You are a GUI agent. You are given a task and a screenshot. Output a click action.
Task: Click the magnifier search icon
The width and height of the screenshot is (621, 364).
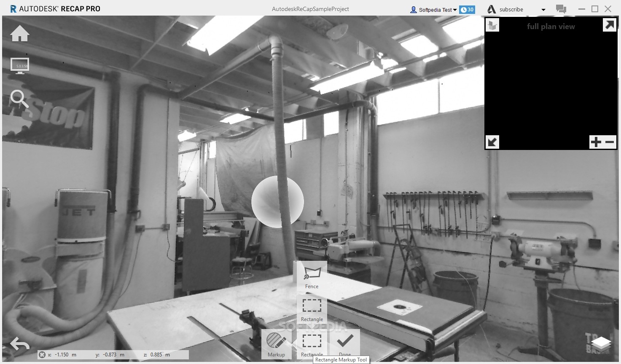(x=19, y=99)
